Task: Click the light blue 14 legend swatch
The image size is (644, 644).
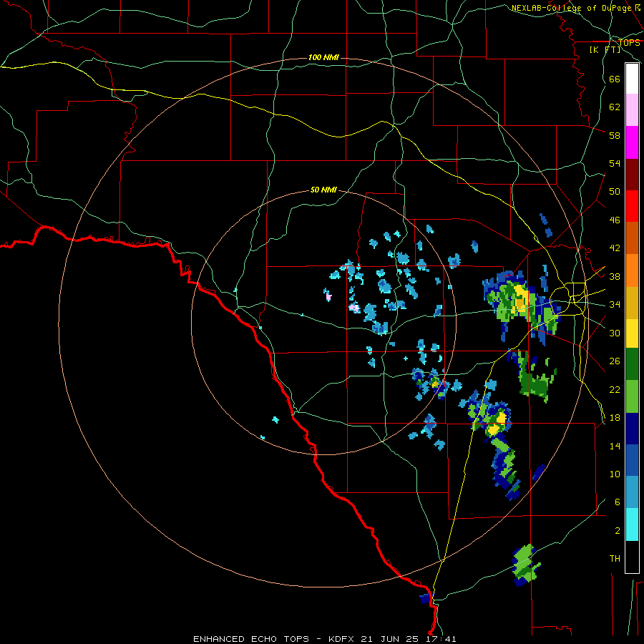Action: [632, 492]
